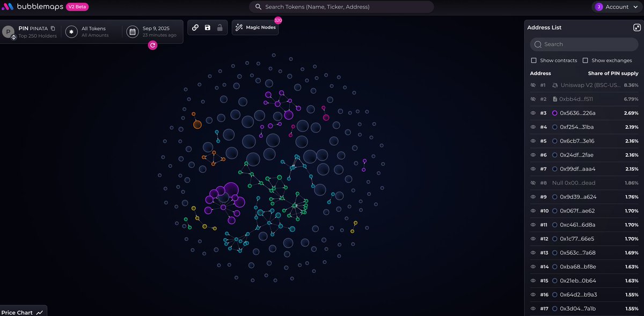Image resolution: width=644 pixels, height=316 pixels.
Task: Select address 0x3d04...7a1b in list
Action: [x=577, y=308]
